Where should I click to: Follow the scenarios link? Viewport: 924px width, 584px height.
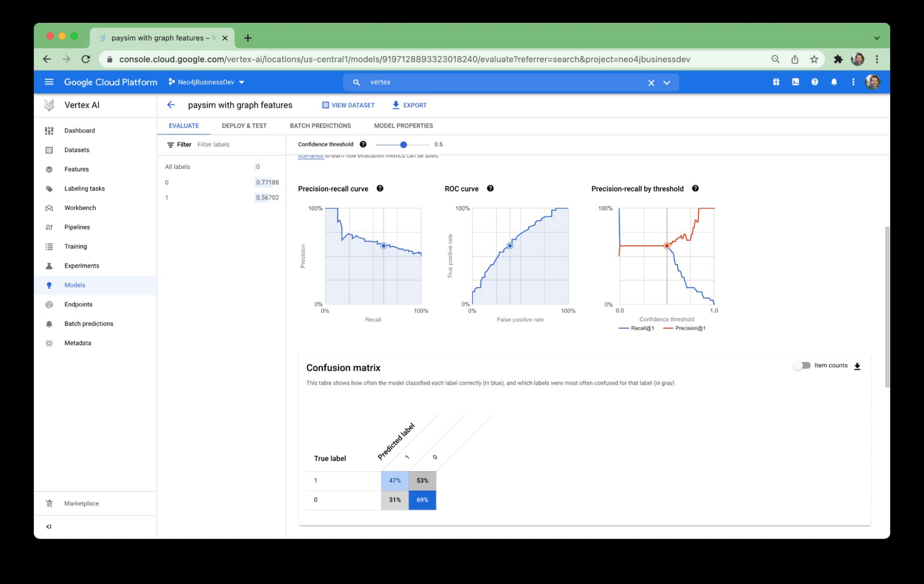310,156
